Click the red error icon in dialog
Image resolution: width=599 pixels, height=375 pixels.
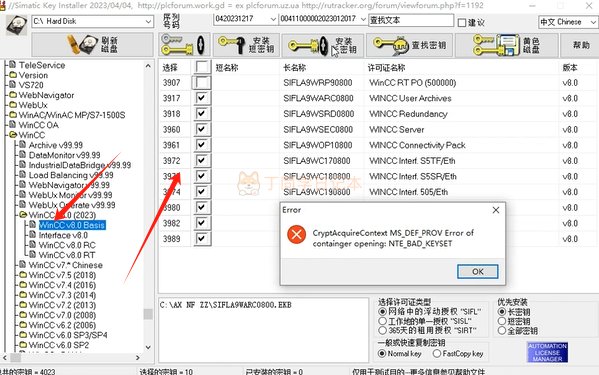296,234
